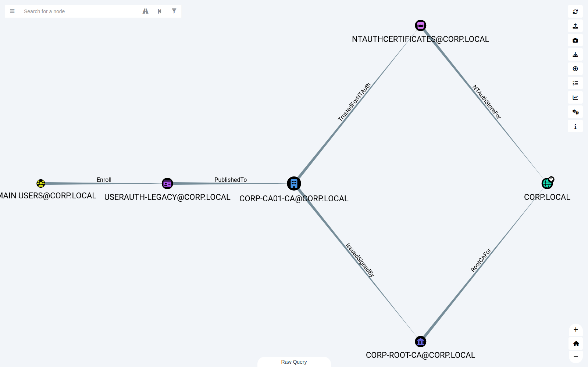Click the USERAUTH-LEGACY@CORP.LOCAL label text
This screenshot has width=588, height=367.
pyautogui.click(x=167, y=197)
